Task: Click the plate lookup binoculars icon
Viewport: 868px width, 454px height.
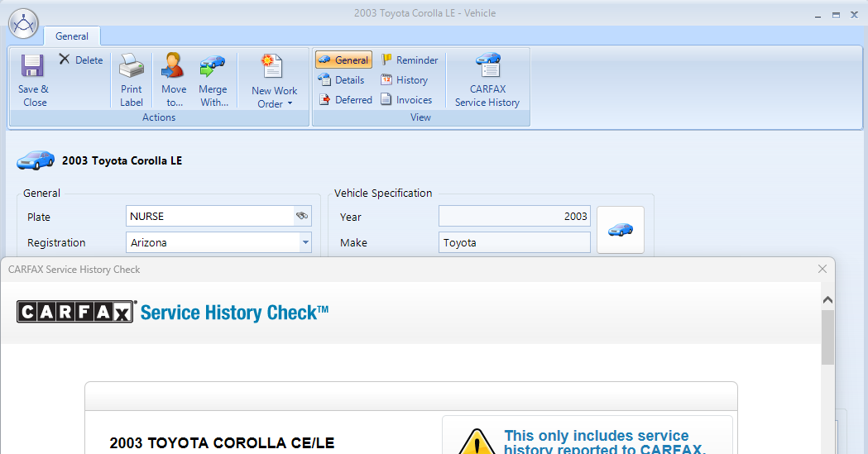Action: (x=302, y=216)
